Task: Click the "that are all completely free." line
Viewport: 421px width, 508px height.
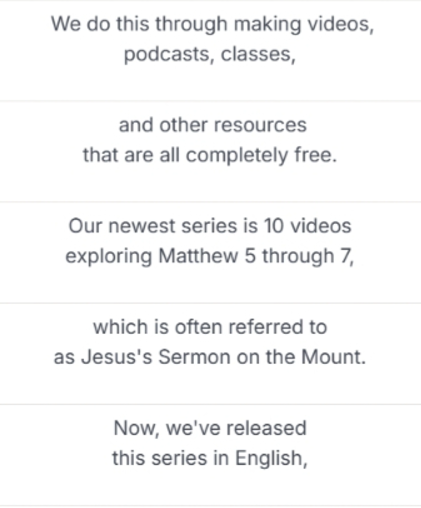Action: coord(210,156)
